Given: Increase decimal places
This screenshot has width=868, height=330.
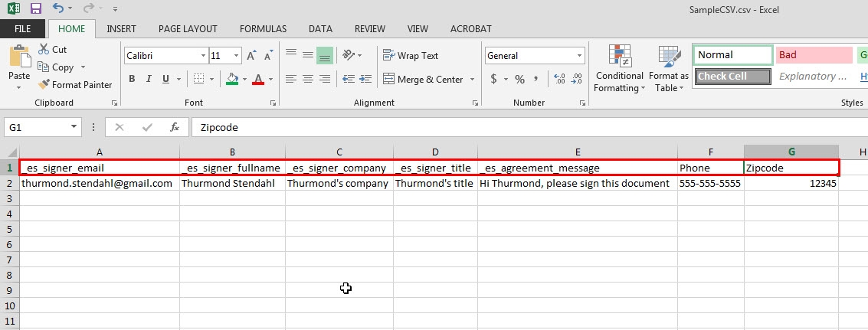Looking at the screenshot, I should tap(559, 79).
